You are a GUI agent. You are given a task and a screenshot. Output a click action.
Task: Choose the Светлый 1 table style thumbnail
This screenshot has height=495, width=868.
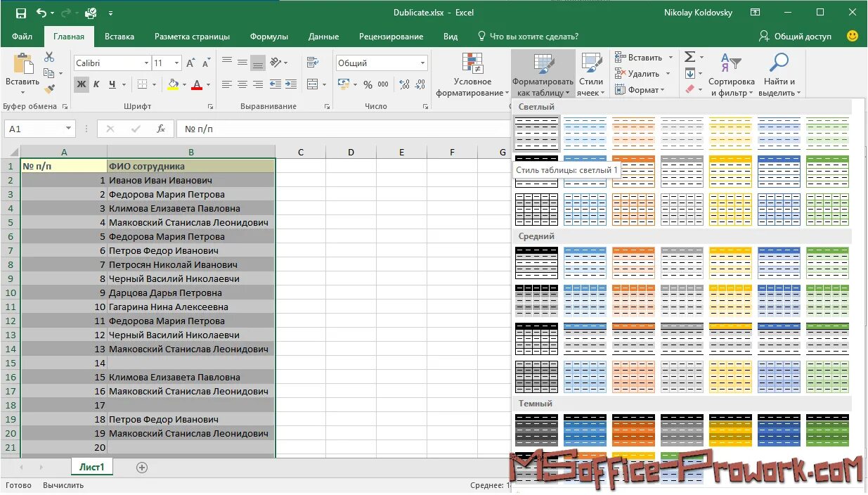(x=537, y=132)
